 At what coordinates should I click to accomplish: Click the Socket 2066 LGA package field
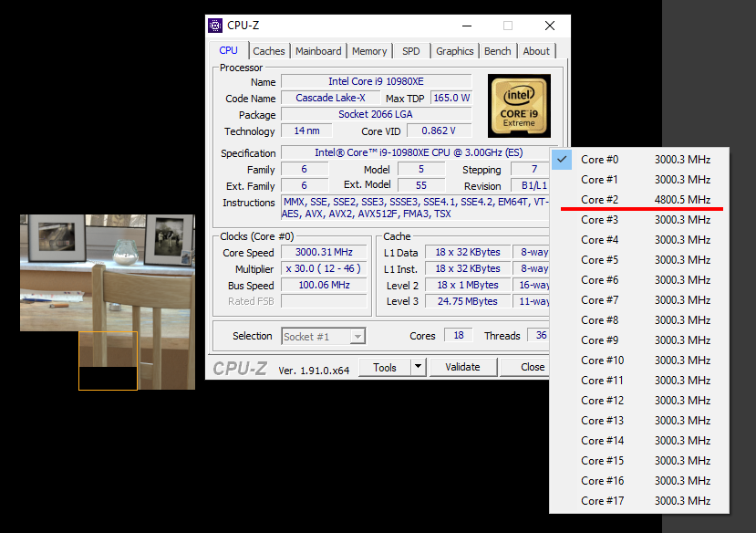[376, 114]
